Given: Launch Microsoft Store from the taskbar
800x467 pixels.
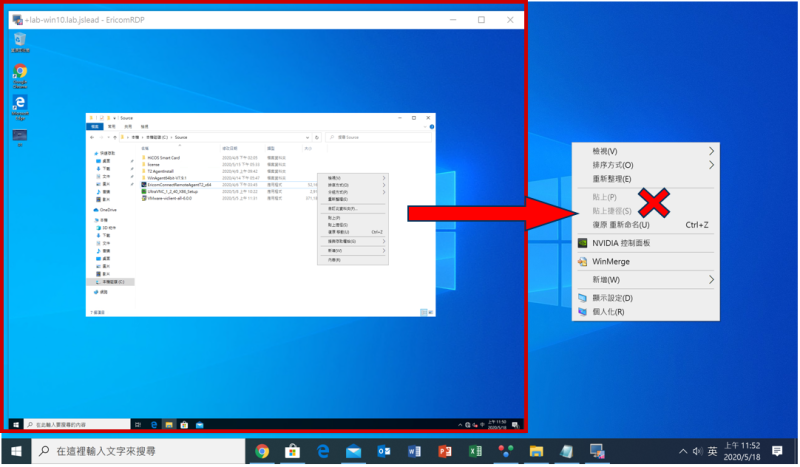Looking at the screenshot, I should click(293, 452).
